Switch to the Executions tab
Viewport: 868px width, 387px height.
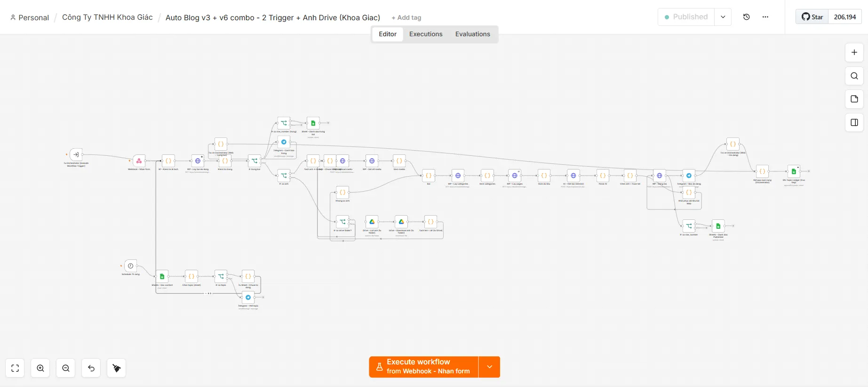pos(426,34)
